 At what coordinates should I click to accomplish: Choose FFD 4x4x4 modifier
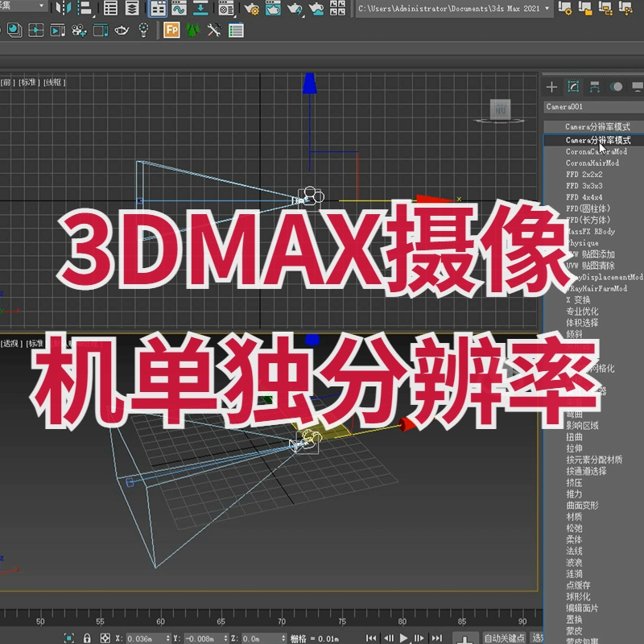tap(584, 197)
